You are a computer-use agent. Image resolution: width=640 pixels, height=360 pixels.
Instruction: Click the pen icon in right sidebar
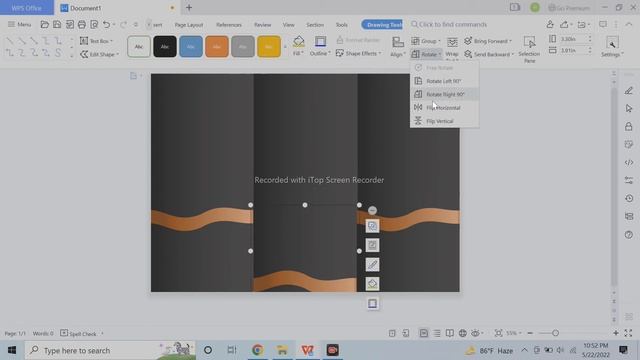click(629, 91)
